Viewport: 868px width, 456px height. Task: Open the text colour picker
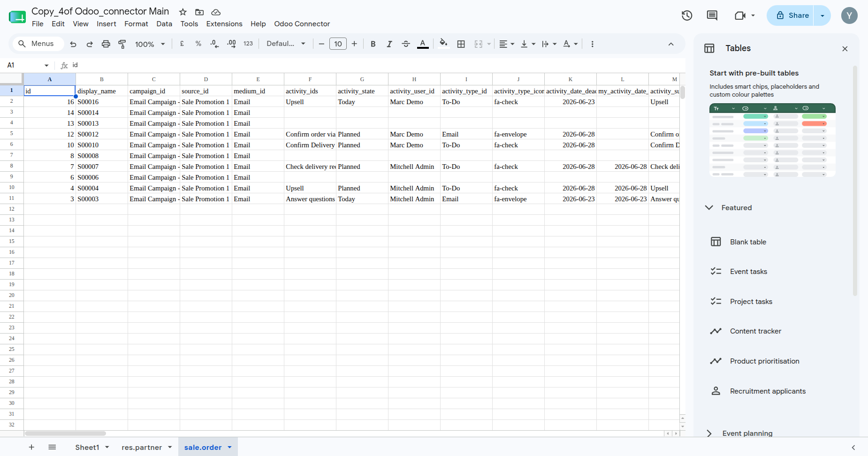(423, 44)
